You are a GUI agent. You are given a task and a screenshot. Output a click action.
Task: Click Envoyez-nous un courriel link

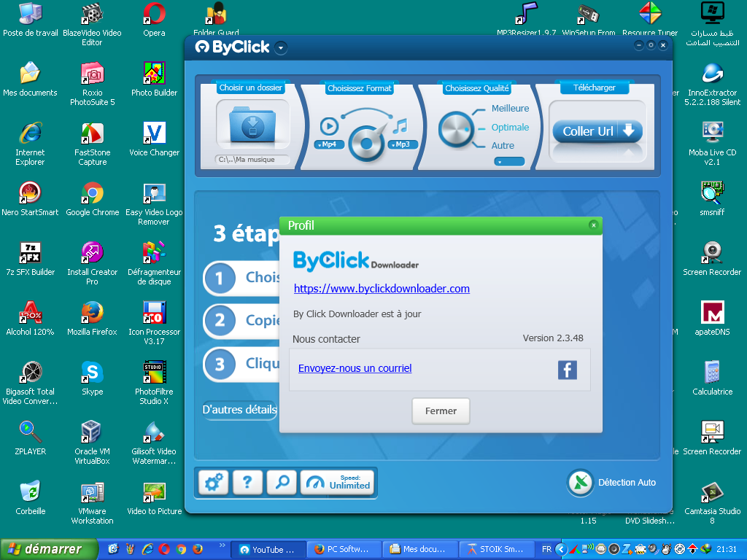point(355,368)
